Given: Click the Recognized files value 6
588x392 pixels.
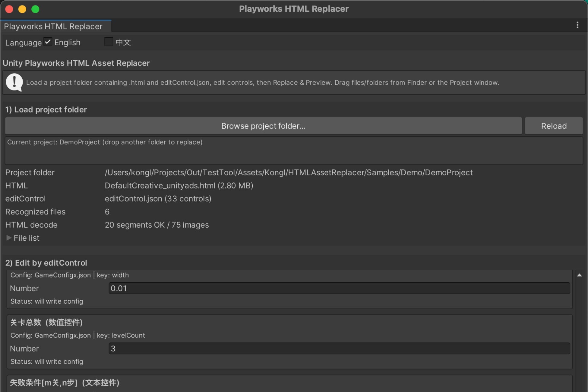Looking at the screenshot, I should pyautogui.click(x=107, y=212).
